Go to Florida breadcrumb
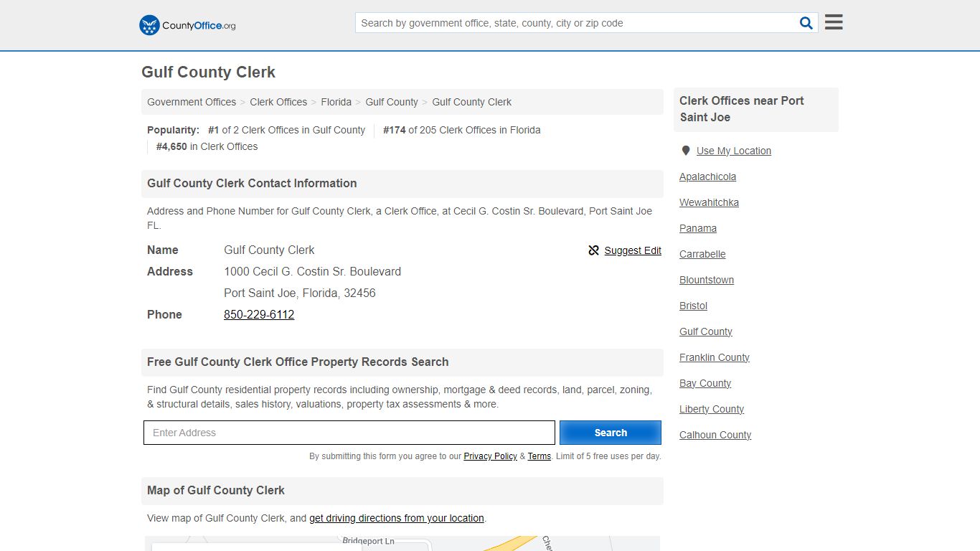The width and height of the screenshot is (980, 551). coord(336,102)
